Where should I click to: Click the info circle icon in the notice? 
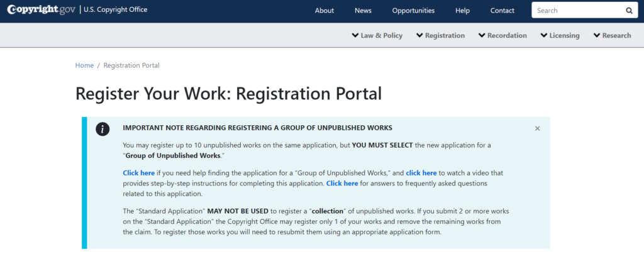click(x=103, y=129)
